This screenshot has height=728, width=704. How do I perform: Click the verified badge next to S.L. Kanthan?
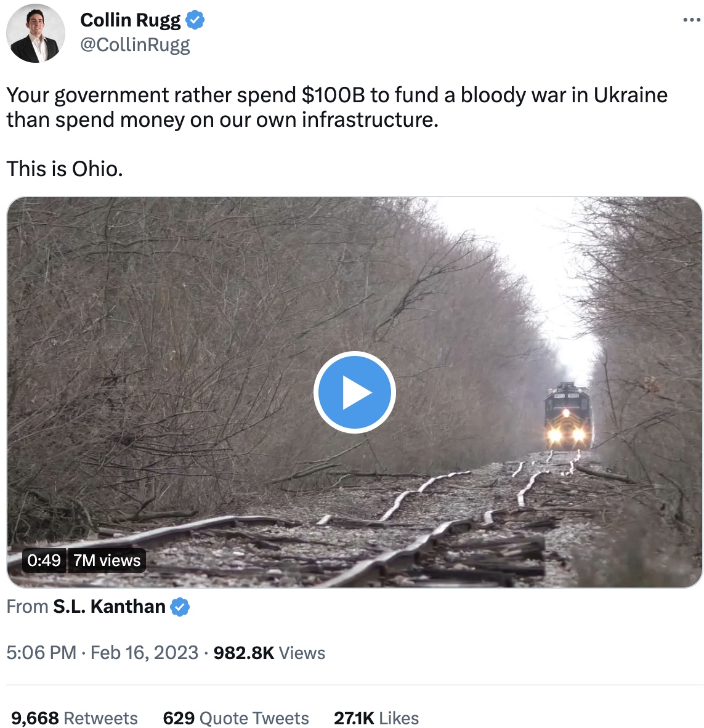click(x=180, y=607)
